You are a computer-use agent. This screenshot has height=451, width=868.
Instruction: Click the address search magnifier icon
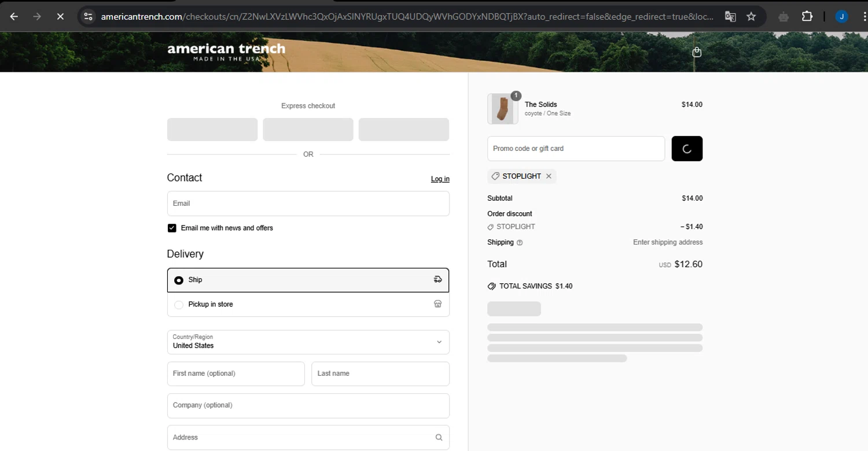tap(439, 438)
